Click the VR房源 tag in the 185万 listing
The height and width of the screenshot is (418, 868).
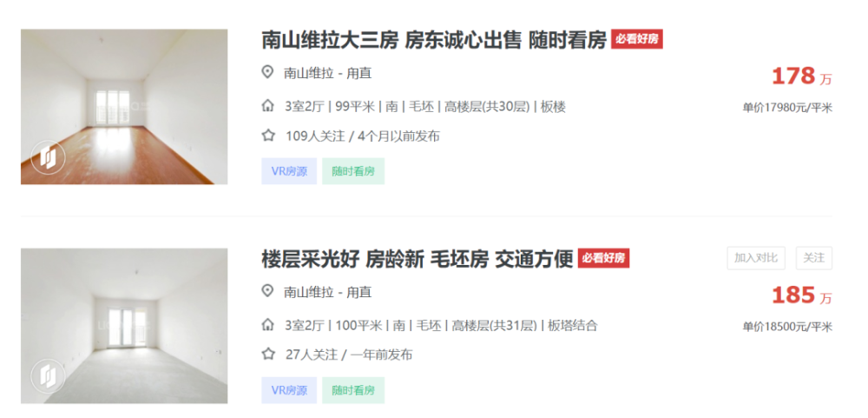(289, 390)
